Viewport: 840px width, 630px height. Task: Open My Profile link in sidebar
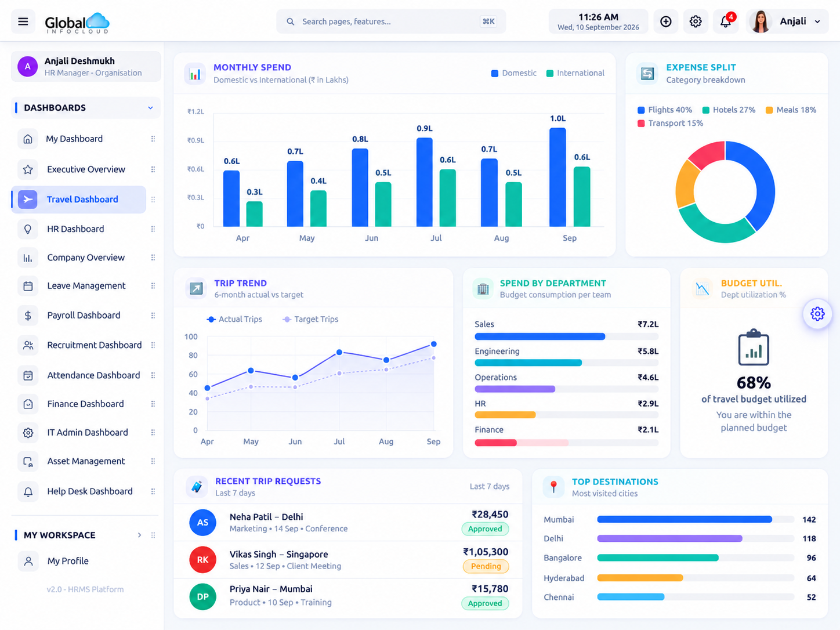68,561
